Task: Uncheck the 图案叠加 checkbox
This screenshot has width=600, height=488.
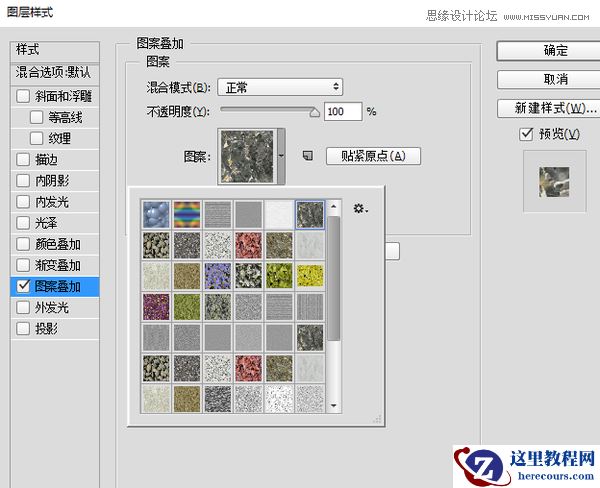Action: tap(23, 286)
